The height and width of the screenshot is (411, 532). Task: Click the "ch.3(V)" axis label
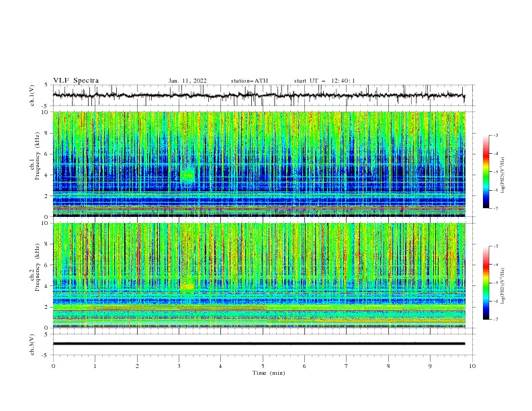click(32, 345)
